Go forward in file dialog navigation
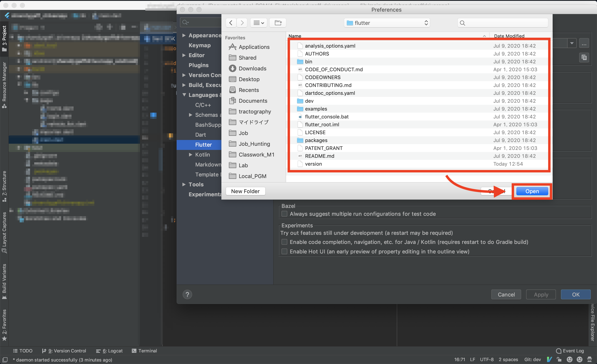The height and width of the screenshot is (364, 597). click(x=242, y=23)
